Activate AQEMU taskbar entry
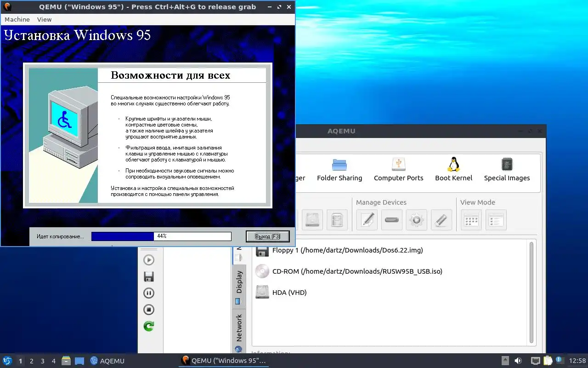The image size is (588, 368). (x=107, y=361)
